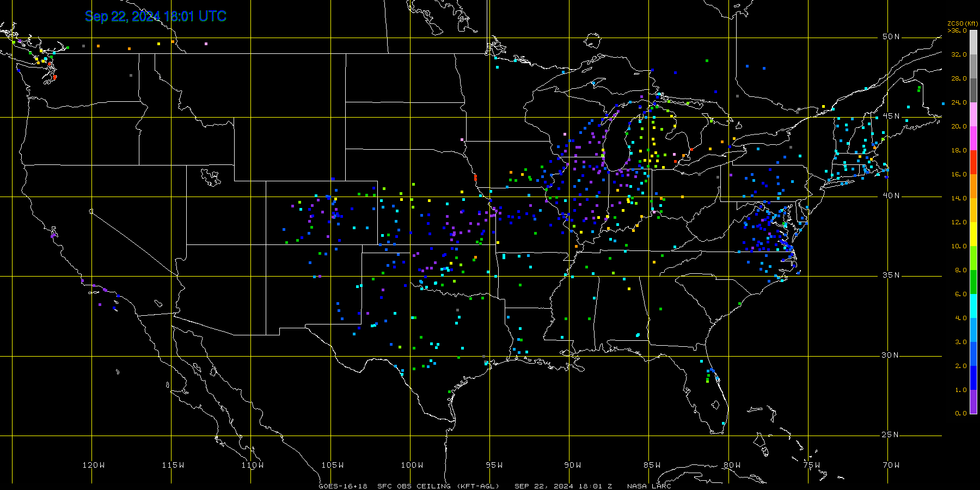Click the 70W longitude label
The image size is (980, 490).
click(x=891, y=465)
